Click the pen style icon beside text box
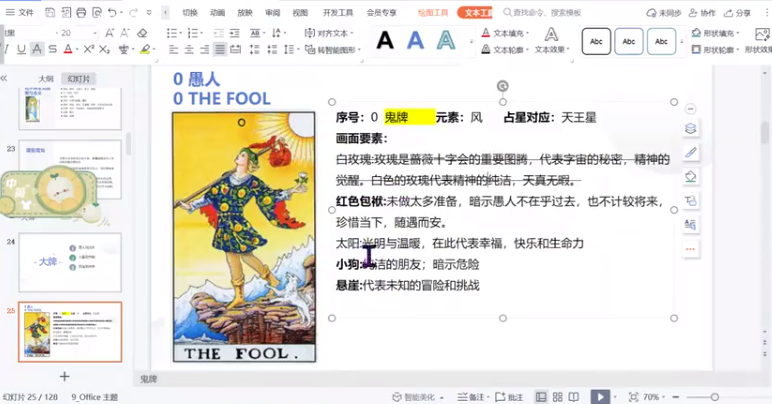The width and height of the screenshot is (772, 404). pyautogui.click(x=690, y=153)
